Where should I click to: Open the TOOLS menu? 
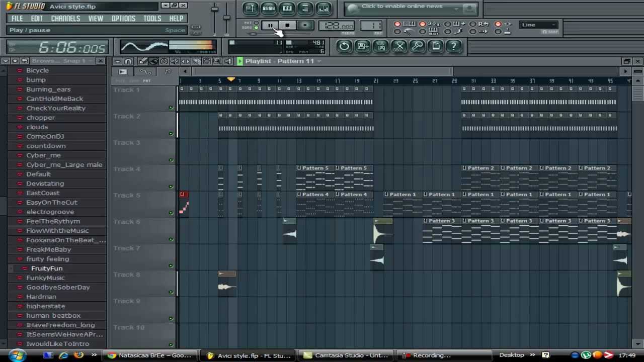[152, 19]
